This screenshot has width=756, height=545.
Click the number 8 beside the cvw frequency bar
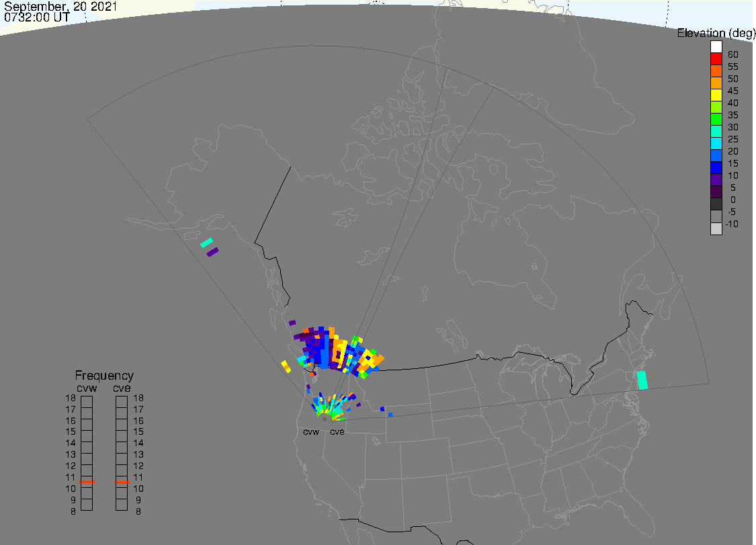click(73, 511)
